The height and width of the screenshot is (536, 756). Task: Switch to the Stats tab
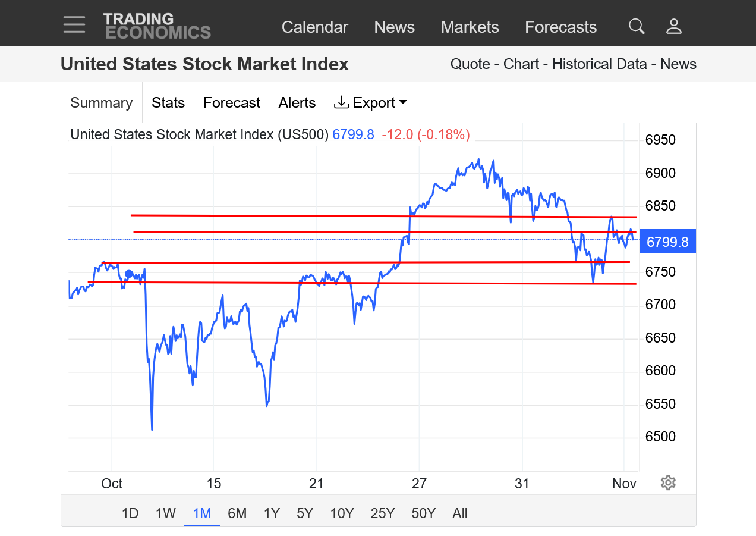(168, 103)
